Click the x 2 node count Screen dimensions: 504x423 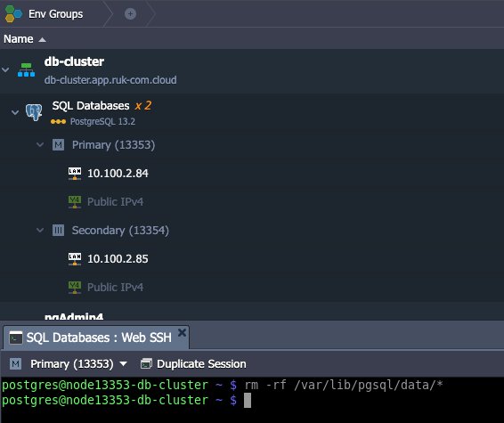tap(143, 105)
